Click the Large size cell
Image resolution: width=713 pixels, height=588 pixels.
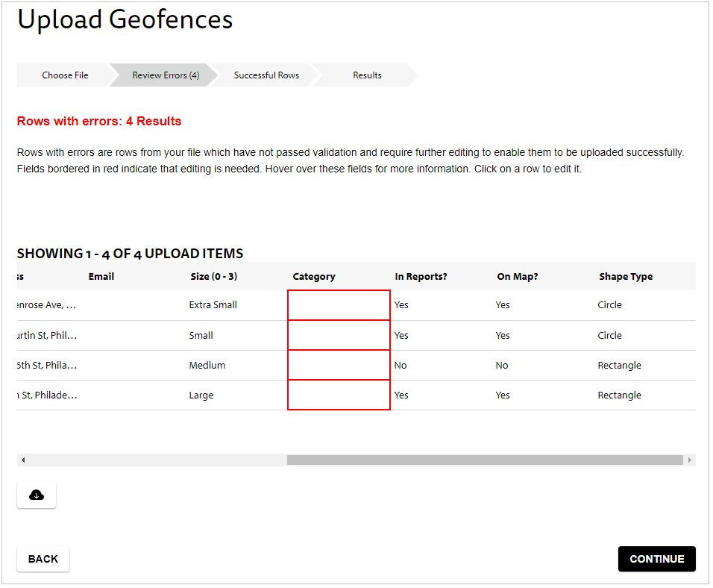[201, 395]
